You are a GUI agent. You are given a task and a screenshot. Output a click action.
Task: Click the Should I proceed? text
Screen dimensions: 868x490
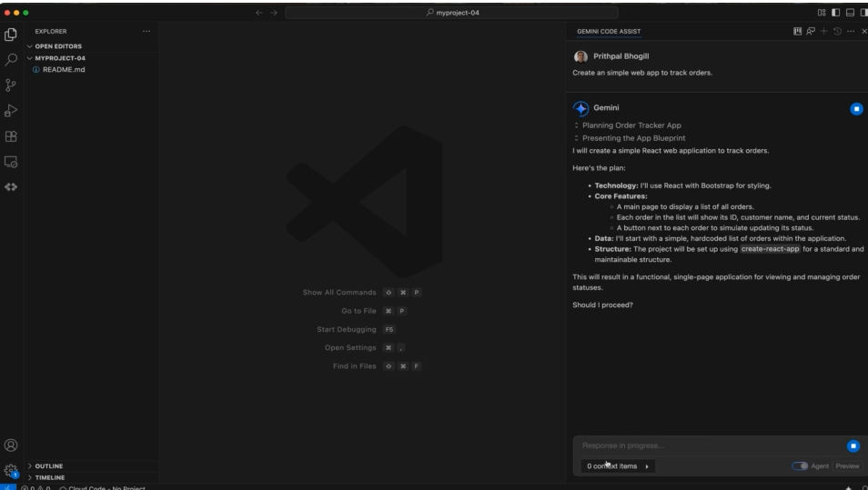602,305
